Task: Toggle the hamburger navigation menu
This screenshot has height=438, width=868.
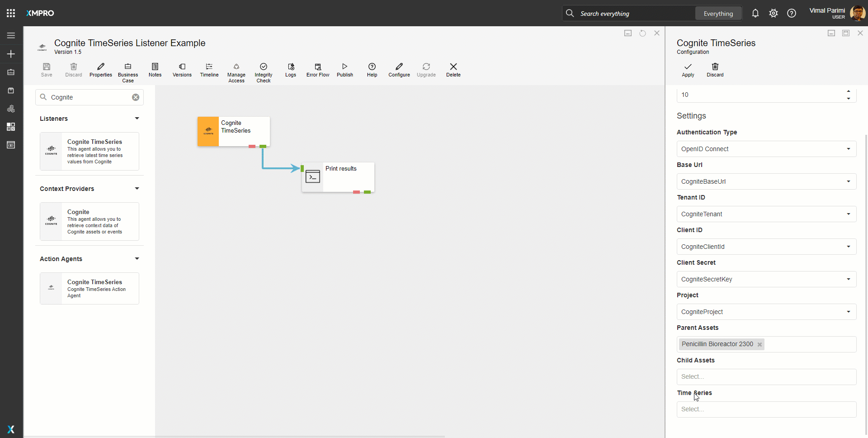Action: (11, 35)
